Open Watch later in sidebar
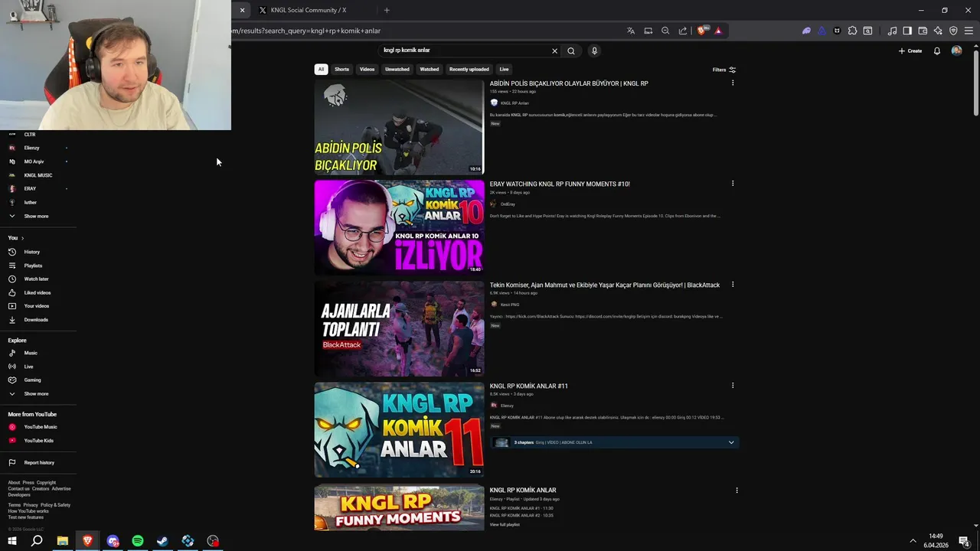Screen dimensions: 980x551 [36, 279]
